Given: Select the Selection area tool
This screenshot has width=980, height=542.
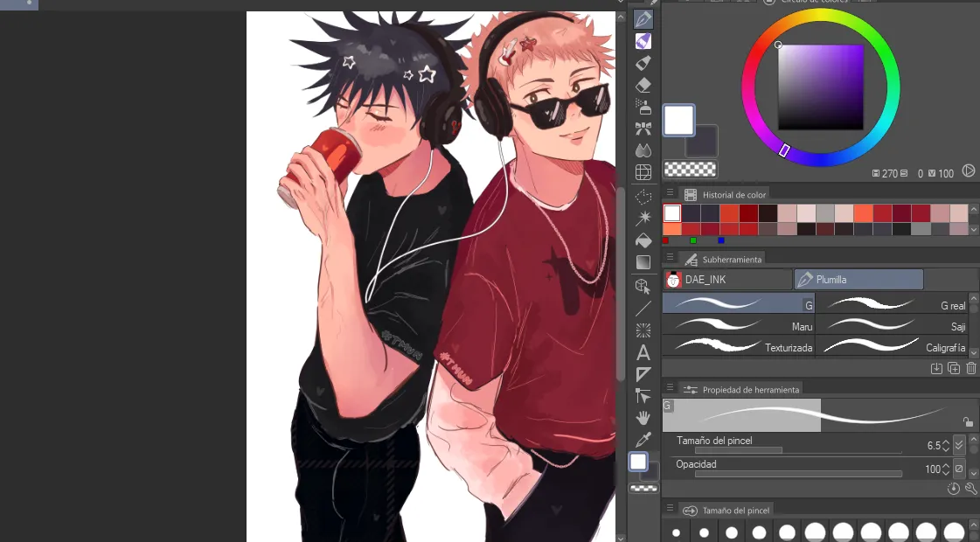Looking at the screenshot, I should click(643, 198).
